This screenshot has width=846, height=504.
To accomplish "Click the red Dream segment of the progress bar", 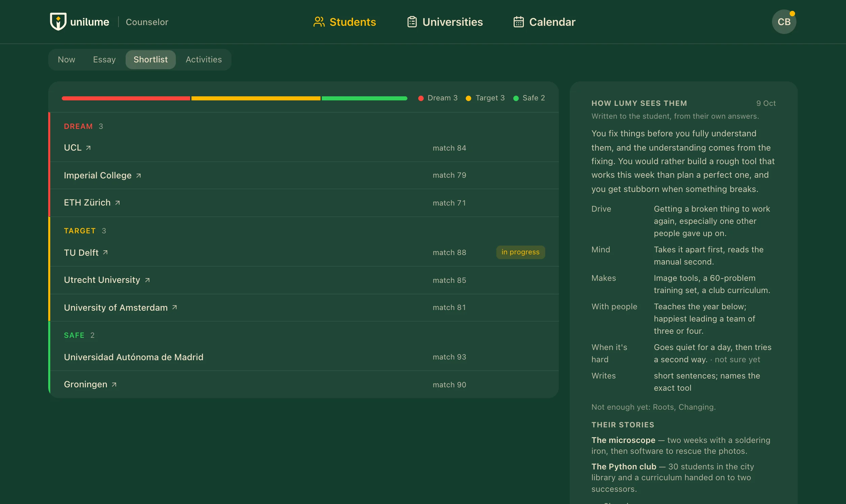I will tap(126, 98).
